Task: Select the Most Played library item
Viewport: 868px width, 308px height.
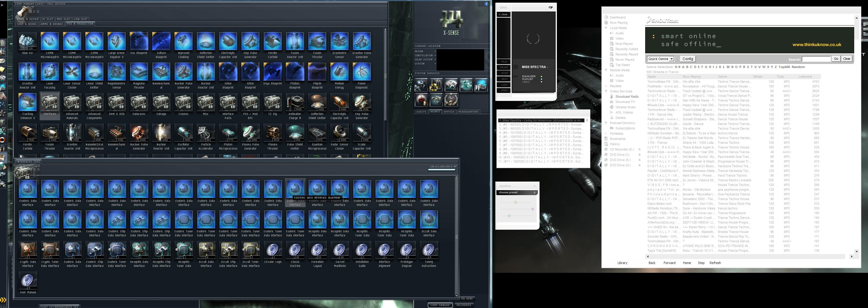Action: (x=624, y=44)
